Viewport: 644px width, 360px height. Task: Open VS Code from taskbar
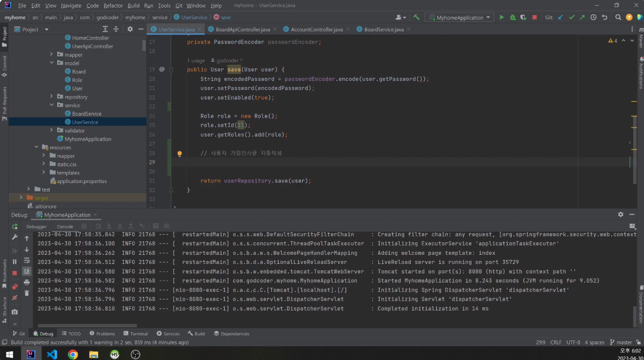(x=52, y=354)
